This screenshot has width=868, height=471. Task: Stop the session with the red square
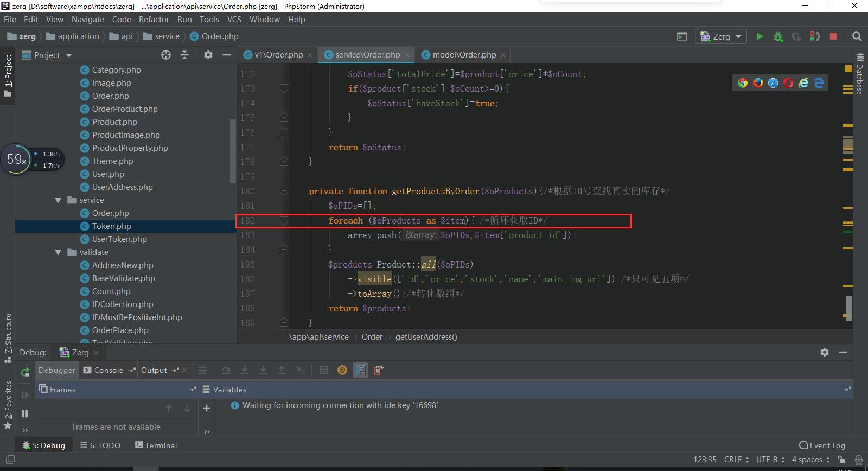pos(833,36)
